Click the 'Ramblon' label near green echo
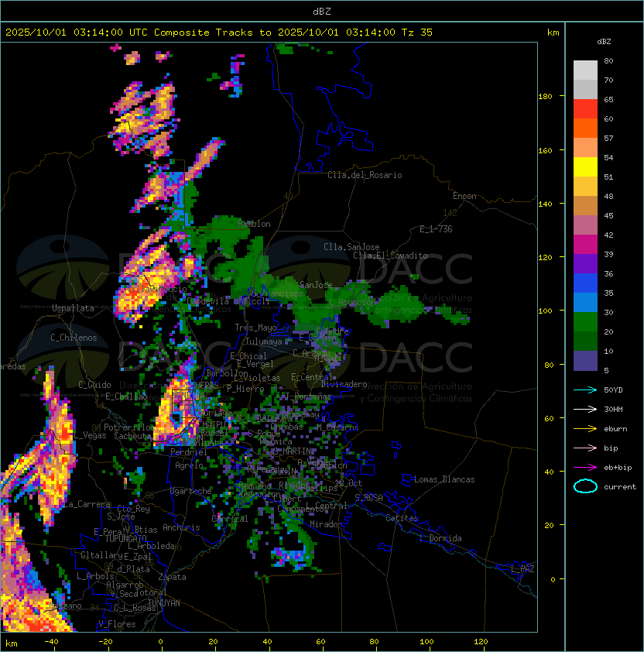 coord(254,224)
